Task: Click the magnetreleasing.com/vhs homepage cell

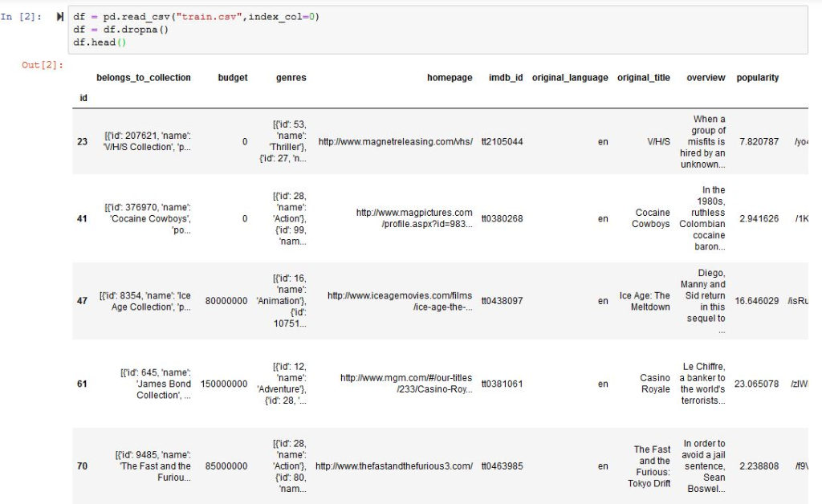Action: coord(395,141)
